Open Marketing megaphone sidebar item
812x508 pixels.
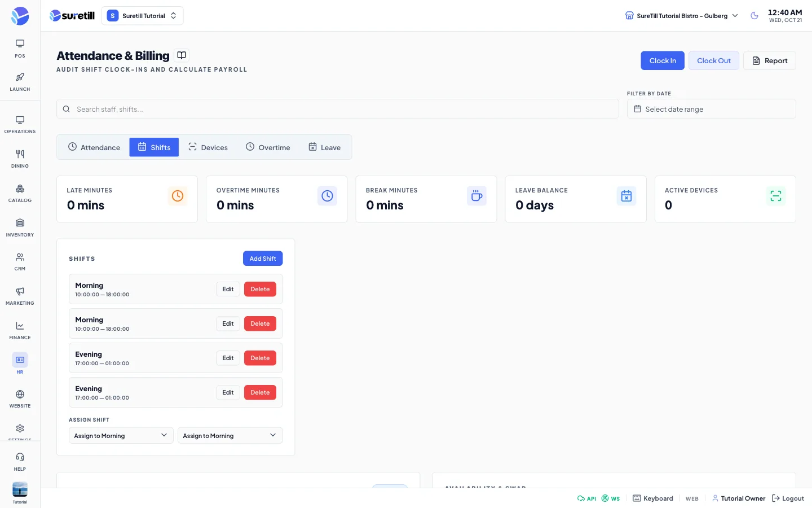(20, 296)
